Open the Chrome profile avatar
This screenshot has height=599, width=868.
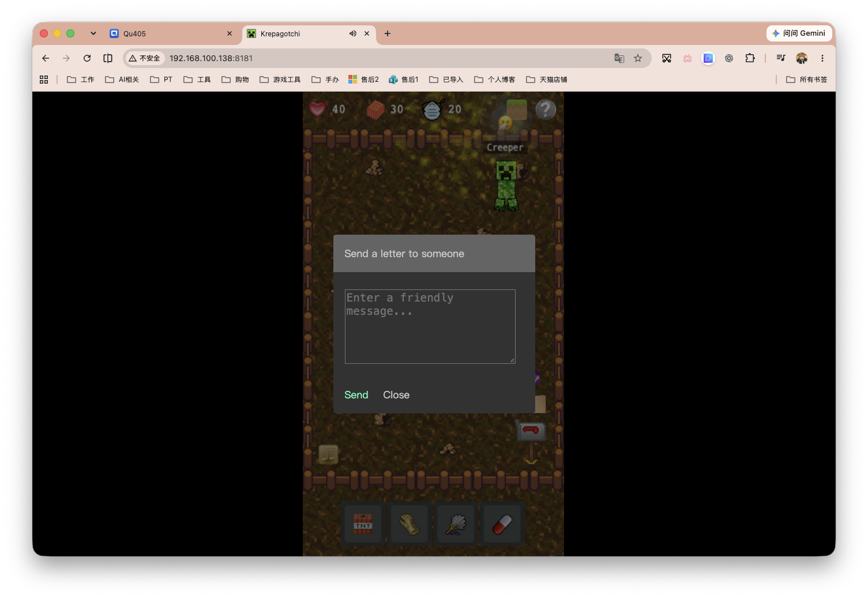[x=802, y=58]
